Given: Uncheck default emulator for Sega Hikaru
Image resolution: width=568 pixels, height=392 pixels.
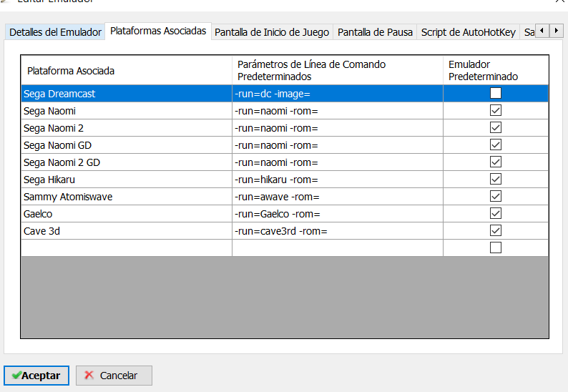Looking at the screenshot, I should (x=496, y=179).
